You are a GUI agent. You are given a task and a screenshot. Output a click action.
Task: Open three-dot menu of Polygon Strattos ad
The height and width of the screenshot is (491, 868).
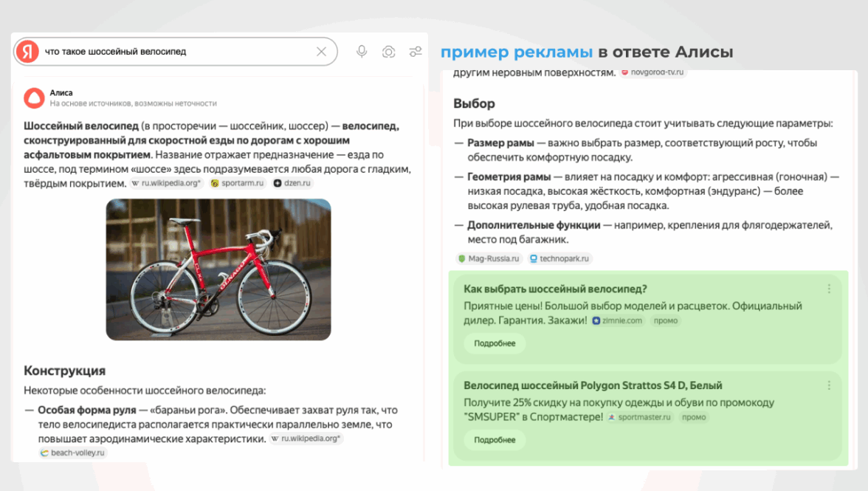coord(829,385)
